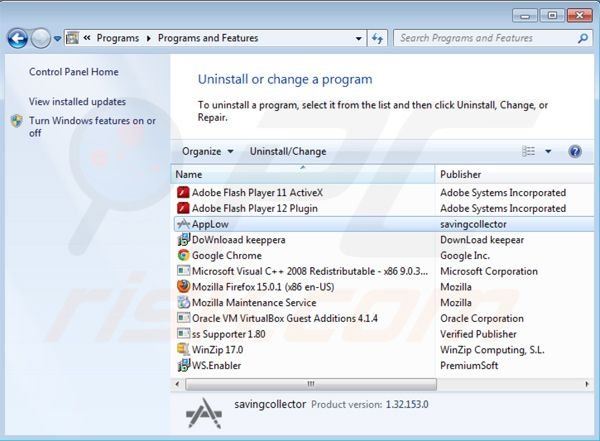Image resolution: width=600 pixels, height=441 pixels.
Task: Click Verified Publisher cell
Action: pyautogui.click(x=478, y=334)
